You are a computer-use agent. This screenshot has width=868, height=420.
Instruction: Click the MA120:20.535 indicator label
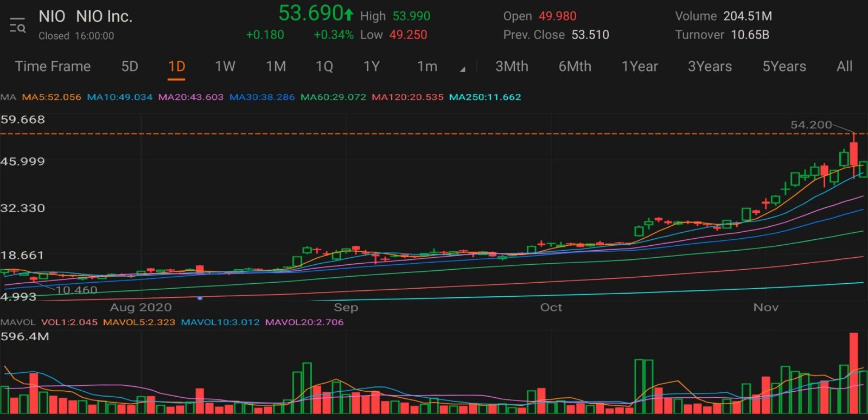pyautogui.click(x=407, y=97)
